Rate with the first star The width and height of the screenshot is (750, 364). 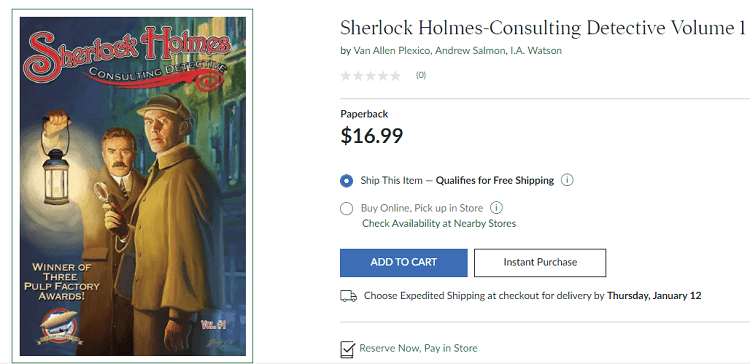coord(345,76)
